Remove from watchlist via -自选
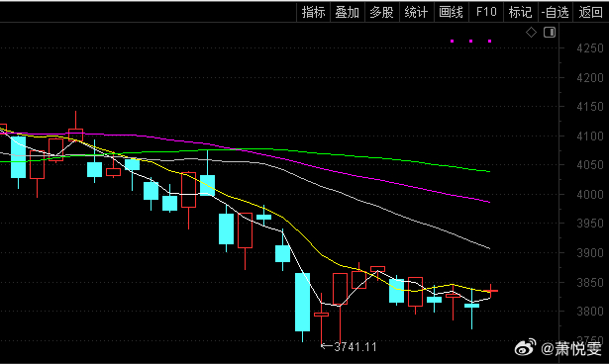The height and width of the screenshot is (364, 609). tap(556, 12)
